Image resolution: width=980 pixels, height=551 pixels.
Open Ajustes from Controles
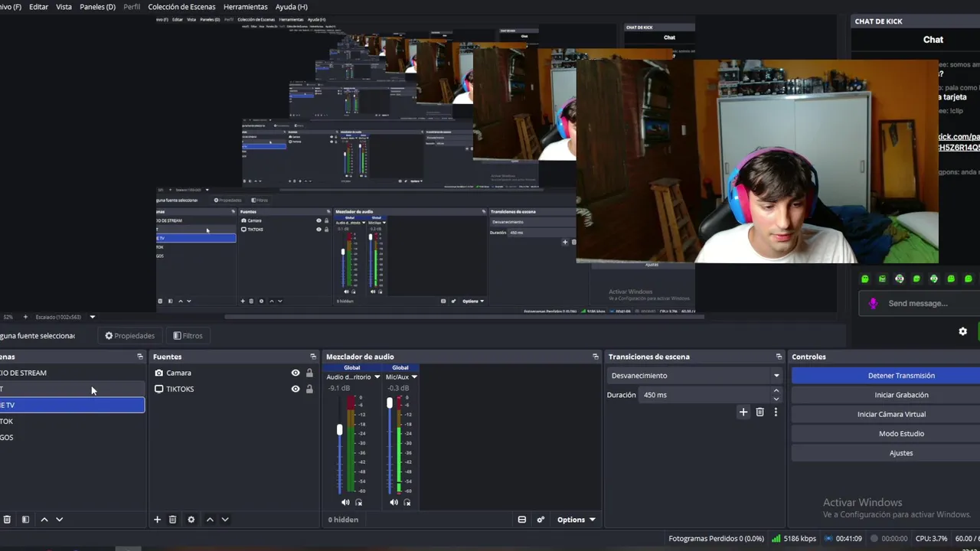[901, 453]
